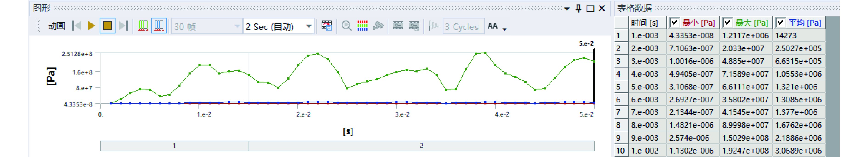The width and height of the screenshot is (868, 157).
Task: Select blue result sets frame icon
Action: [x=159, y=26]
